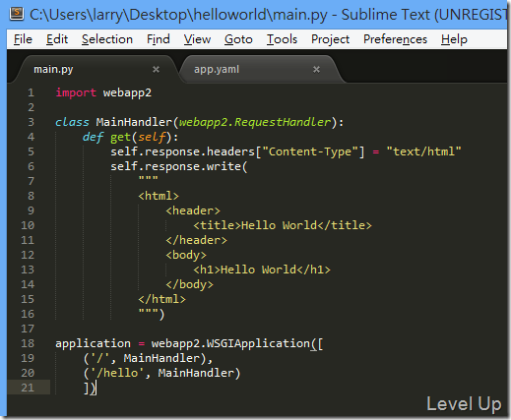The image size is (511, 420).
Task: Click the 'get' method name
Action: 120,138
